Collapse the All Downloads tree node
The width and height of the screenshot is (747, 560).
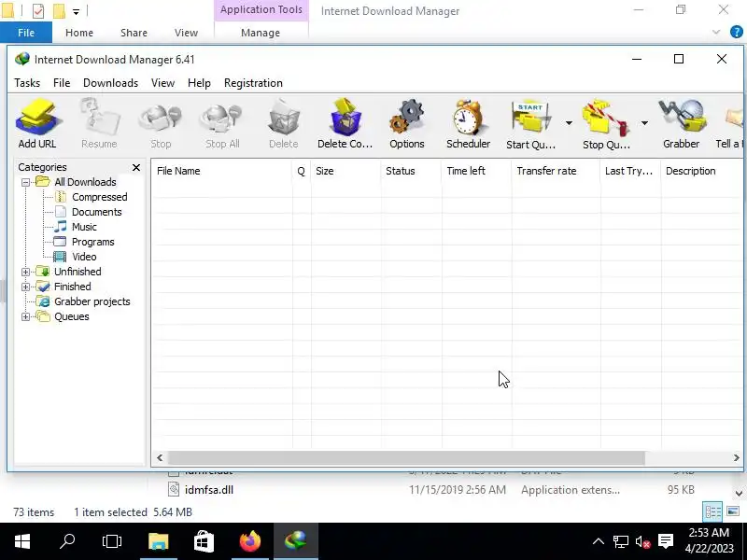pyautogui.click(x=26, y=182)
